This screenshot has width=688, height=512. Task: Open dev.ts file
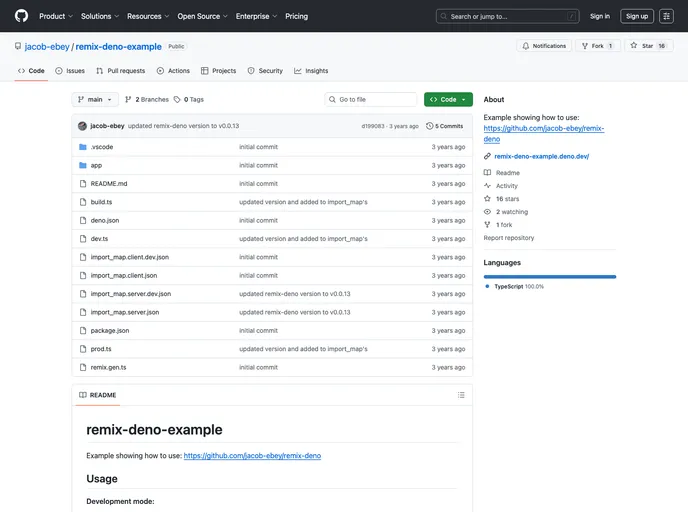pos(99,239)
